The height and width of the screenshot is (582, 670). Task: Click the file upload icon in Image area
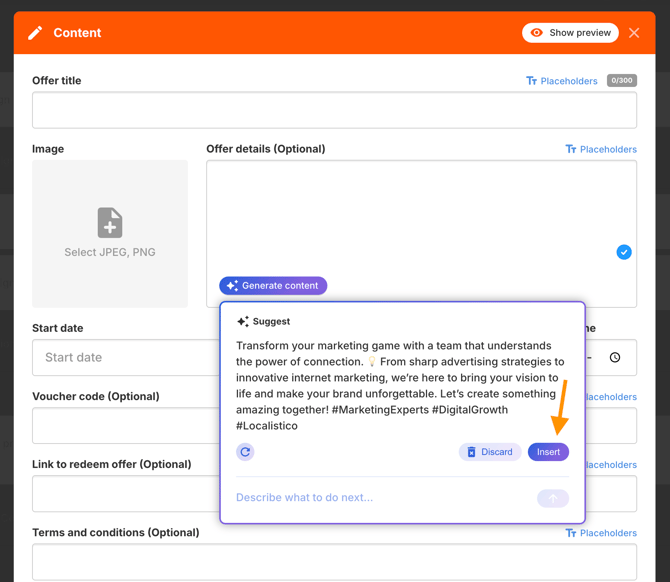click(x=110, y=222)
